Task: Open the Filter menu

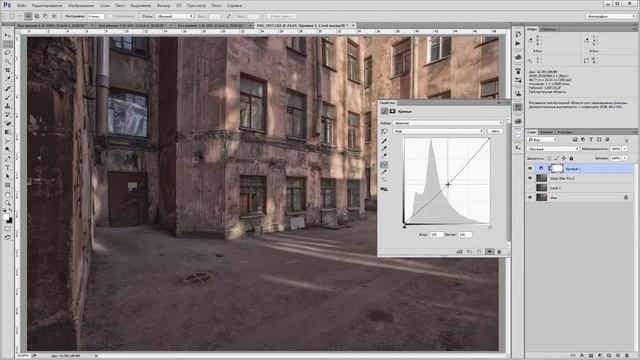Action: click(164, 6)
